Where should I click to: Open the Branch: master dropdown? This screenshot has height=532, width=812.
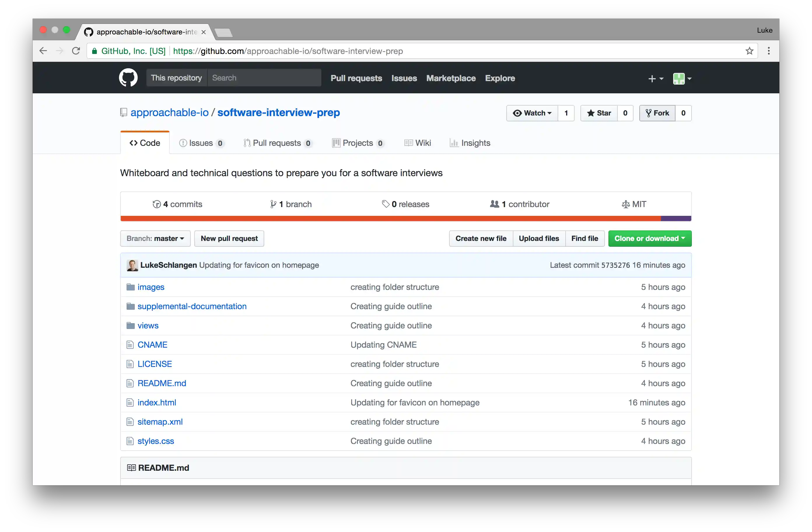tap(155, 239)
